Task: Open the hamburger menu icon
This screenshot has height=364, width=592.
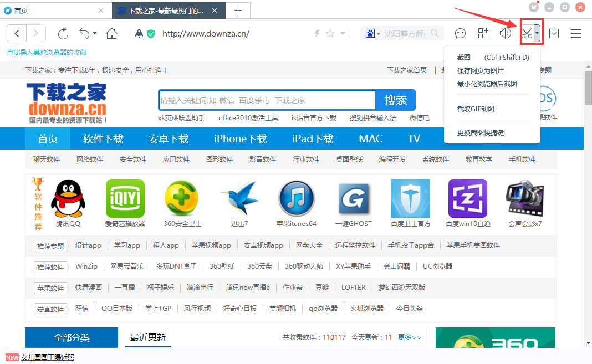Action: tap(576, 33)
